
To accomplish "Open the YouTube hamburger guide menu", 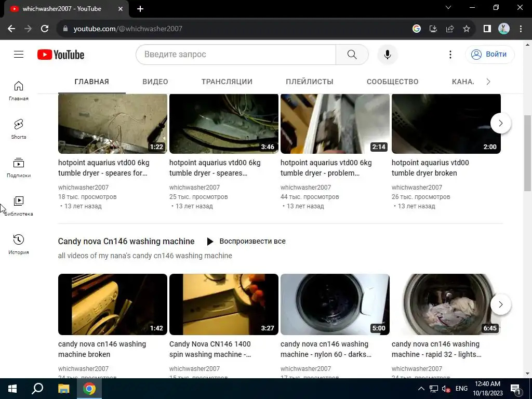I will pos(19,54).
